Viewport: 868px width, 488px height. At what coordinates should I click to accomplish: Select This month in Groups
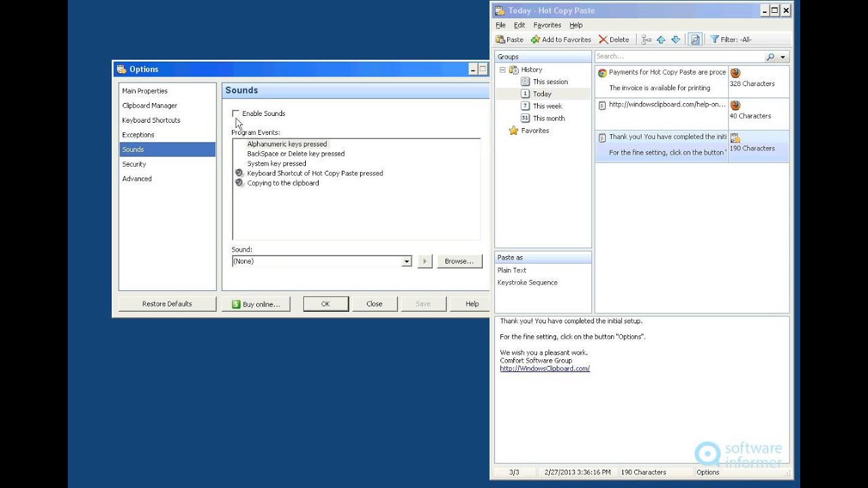click(549, 119)
